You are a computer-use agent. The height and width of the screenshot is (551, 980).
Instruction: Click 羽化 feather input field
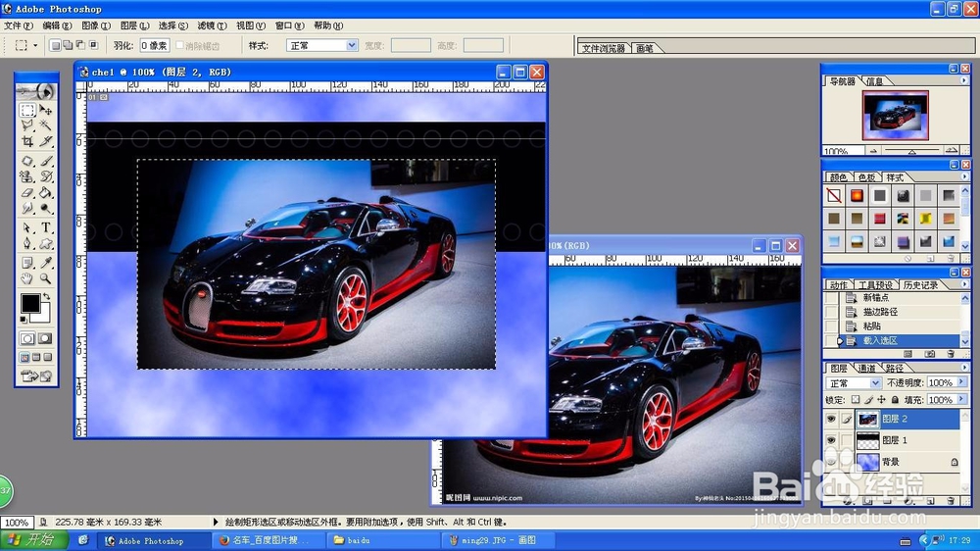point(155,46)
